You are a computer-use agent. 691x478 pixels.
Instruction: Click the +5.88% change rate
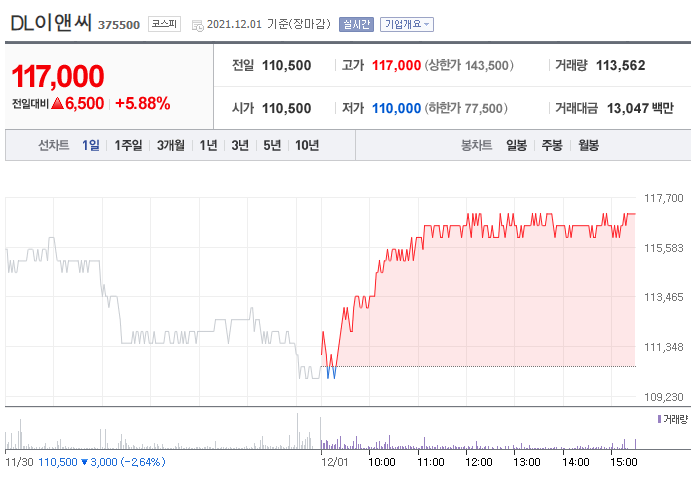coord(143,104)
